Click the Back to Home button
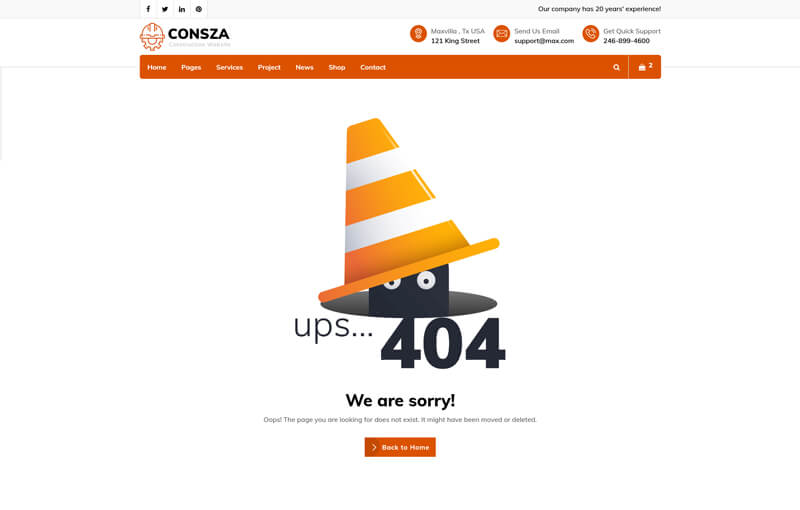This screenshot has height=510, width=800. click(400, 447)
